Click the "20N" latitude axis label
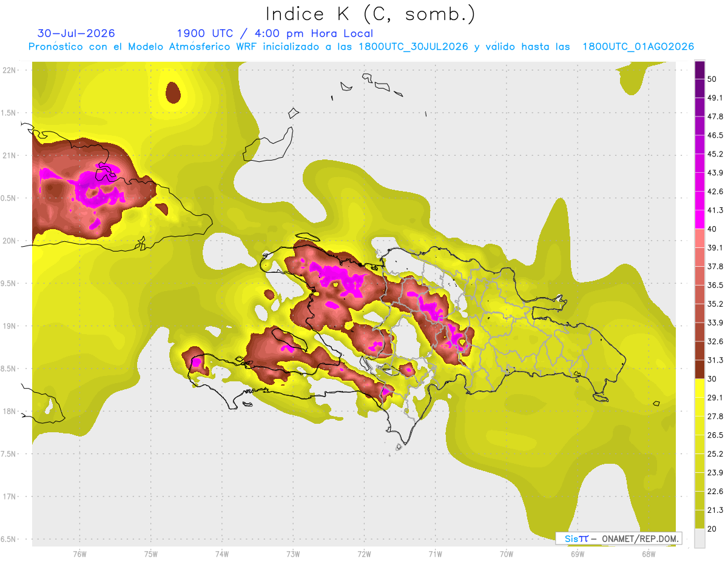Image resolution: width=728 pixels, height=562 pixels. [x=9, y=241]
